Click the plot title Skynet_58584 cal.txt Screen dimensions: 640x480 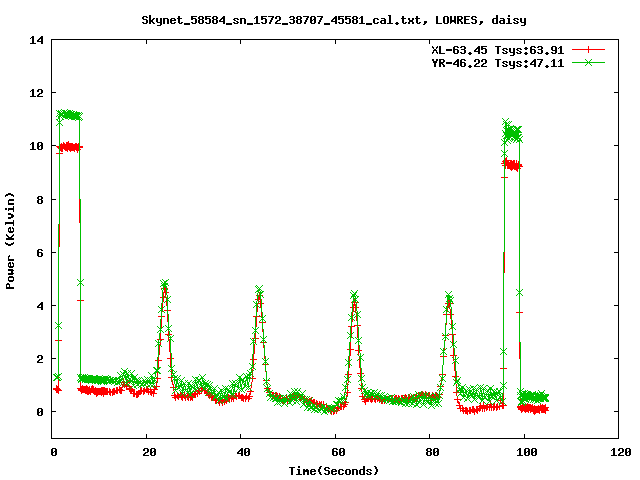(334, 20)
